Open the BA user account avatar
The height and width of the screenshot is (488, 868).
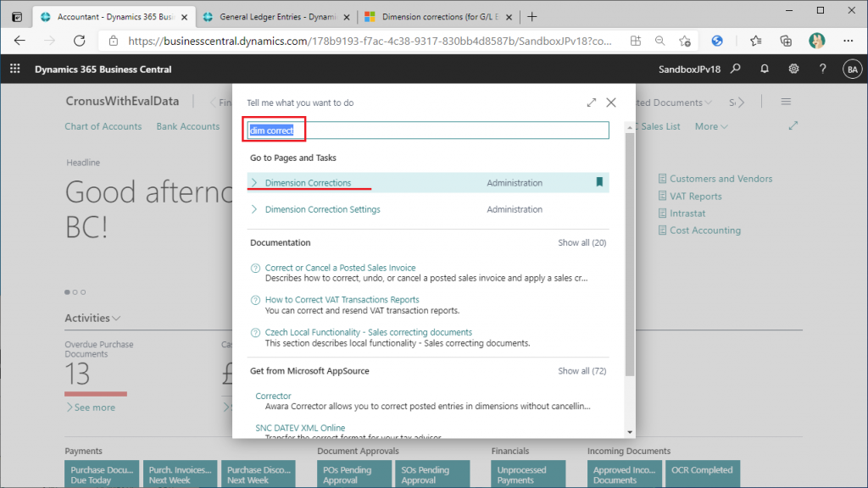[853, 69]
